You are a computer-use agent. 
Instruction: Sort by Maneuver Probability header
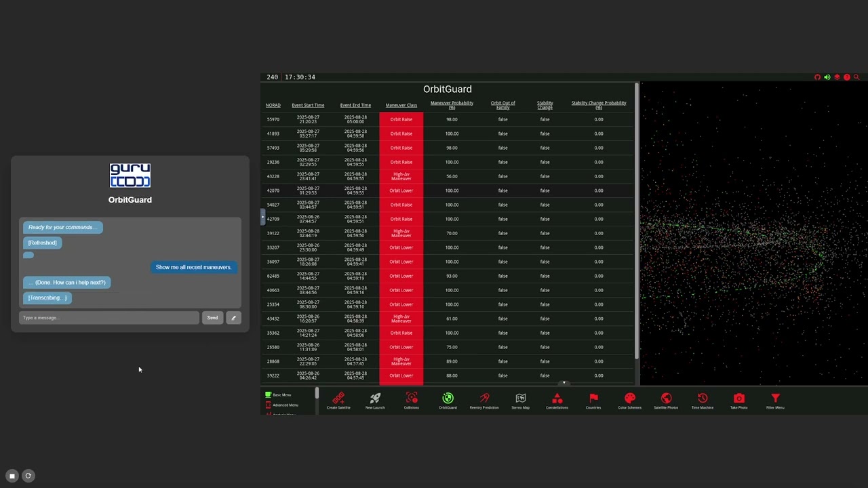452,105
